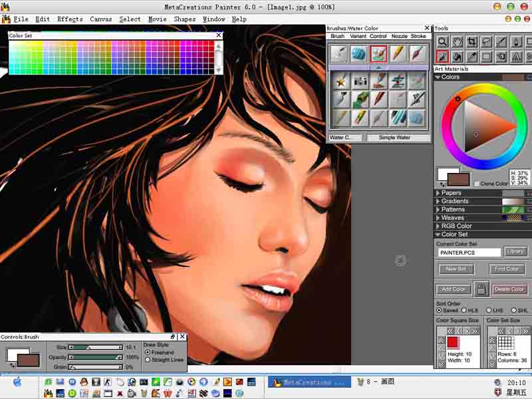Switch to the 画图 taskbar window
532x399 pixels.
[376, 382]
